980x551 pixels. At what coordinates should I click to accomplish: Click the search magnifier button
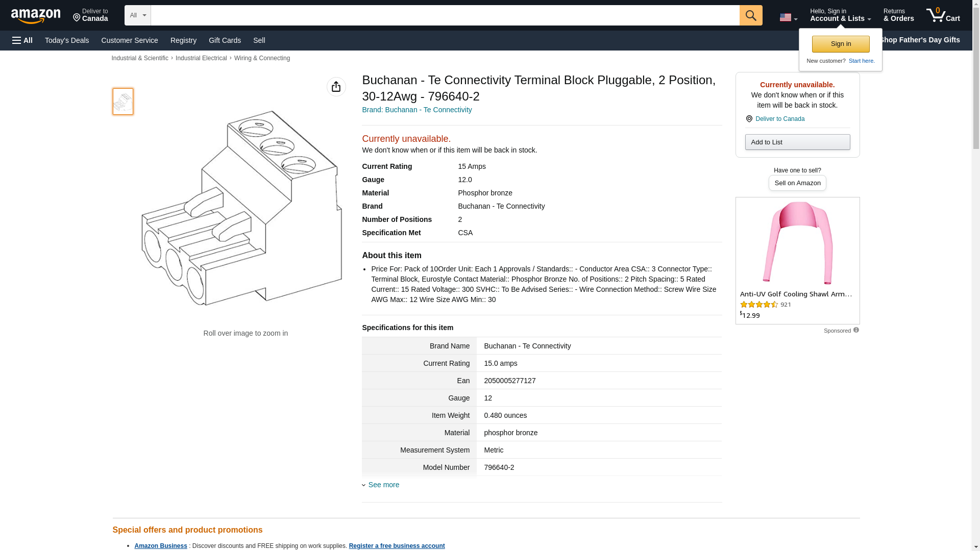(x=750, y=15)
